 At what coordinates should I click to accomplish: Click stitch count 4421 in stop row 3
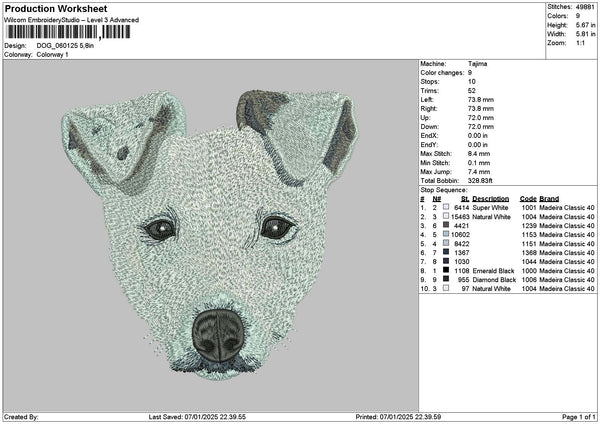tap(462, 225)
